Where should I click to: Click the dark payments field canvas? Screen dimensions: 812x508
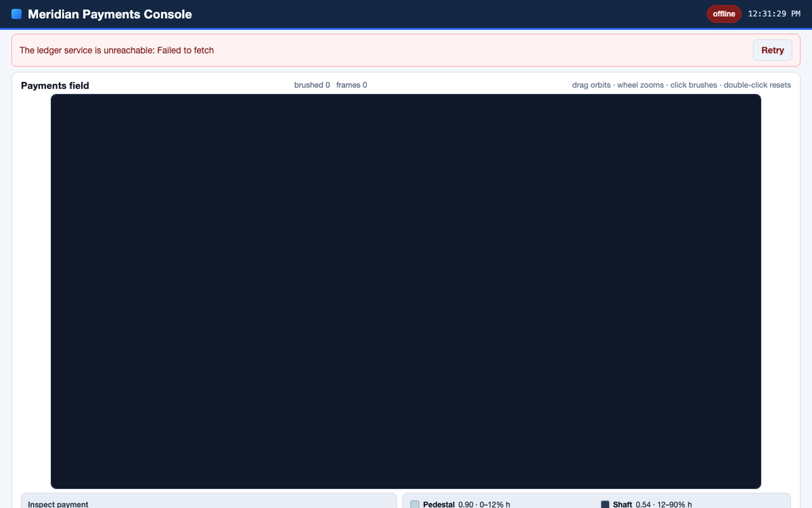coord(406,291)
